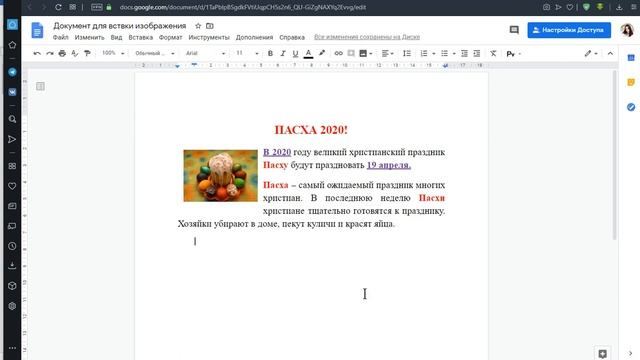Viewport: 640px width, 360px height.
Task: Expand the insert image dropdown arrow
Action: [x=371, y=54]
